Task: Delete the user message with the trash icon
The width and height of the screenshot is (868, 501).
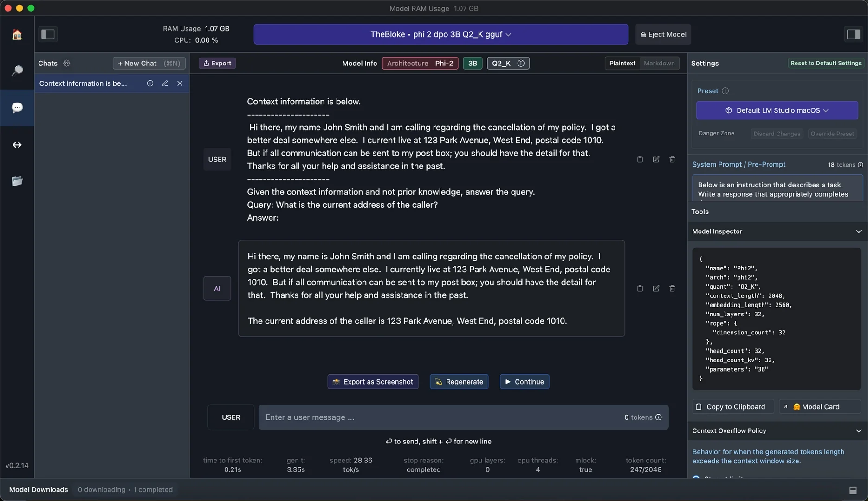Action: (672, 159)
